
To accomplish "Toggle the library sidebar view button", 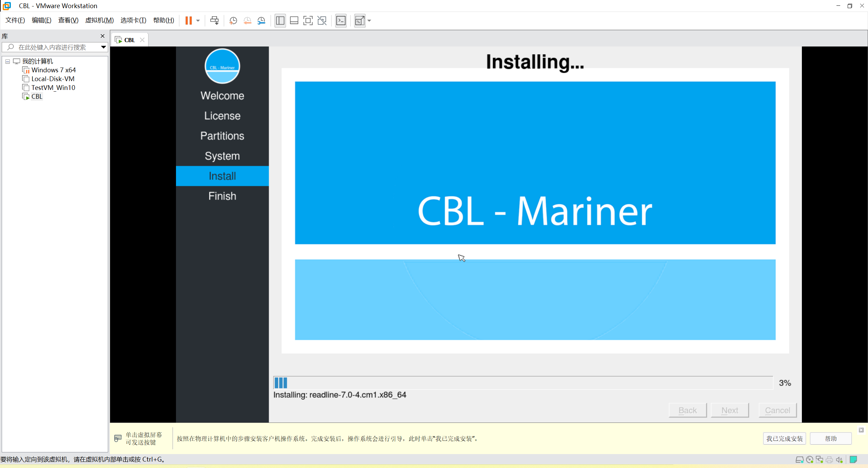I will (280, 21).
